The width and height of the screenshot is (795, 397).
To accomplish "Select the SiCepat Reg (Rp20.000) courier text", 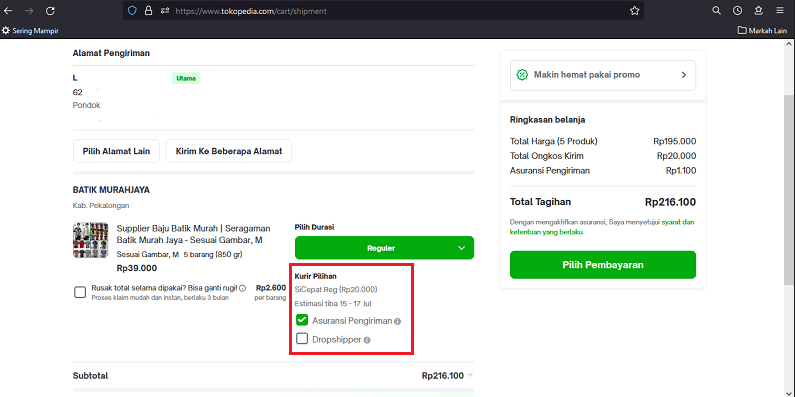I will click(336, 290).
